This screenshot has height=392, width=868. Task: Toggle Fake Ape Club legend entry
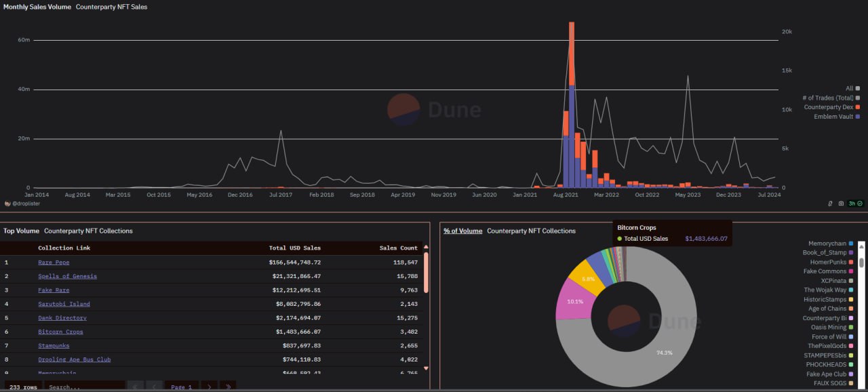[x=830, y=374]
